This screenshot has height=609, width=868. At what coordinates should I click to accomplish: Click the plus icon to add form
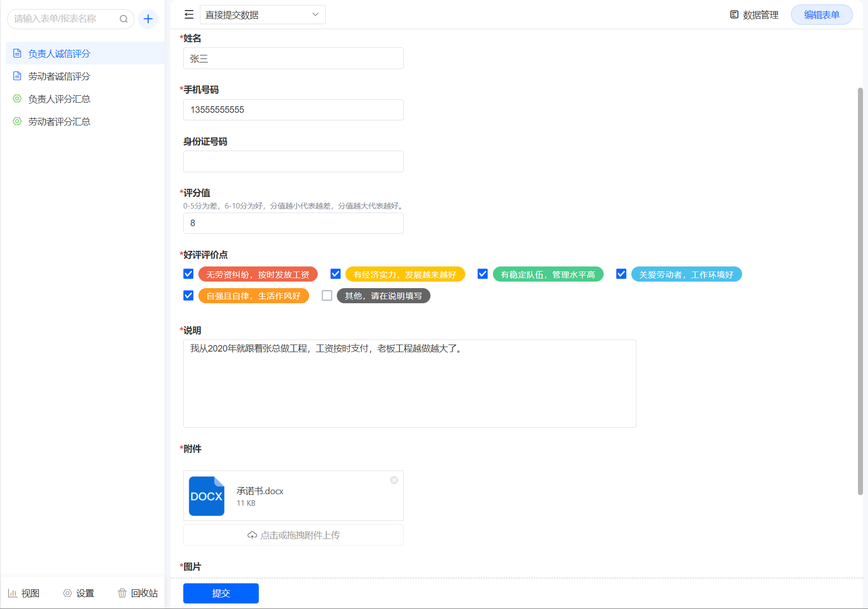(148, 19)
